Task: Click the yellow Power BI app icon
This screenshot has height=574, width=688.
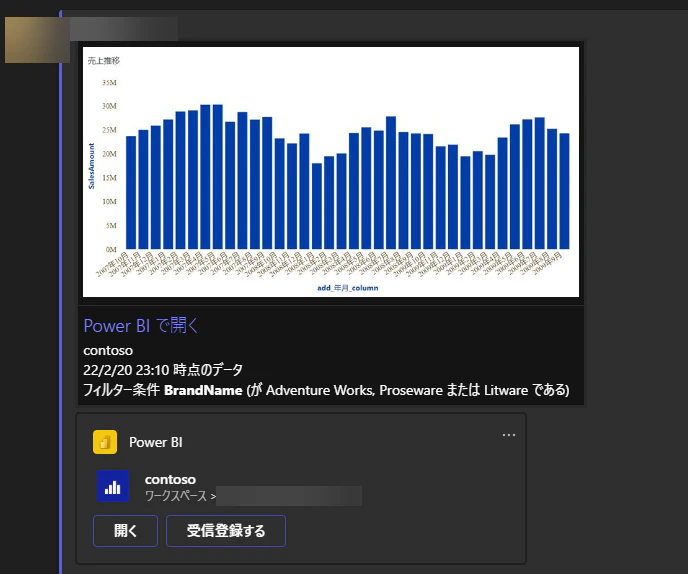Action: coord(105,442)
